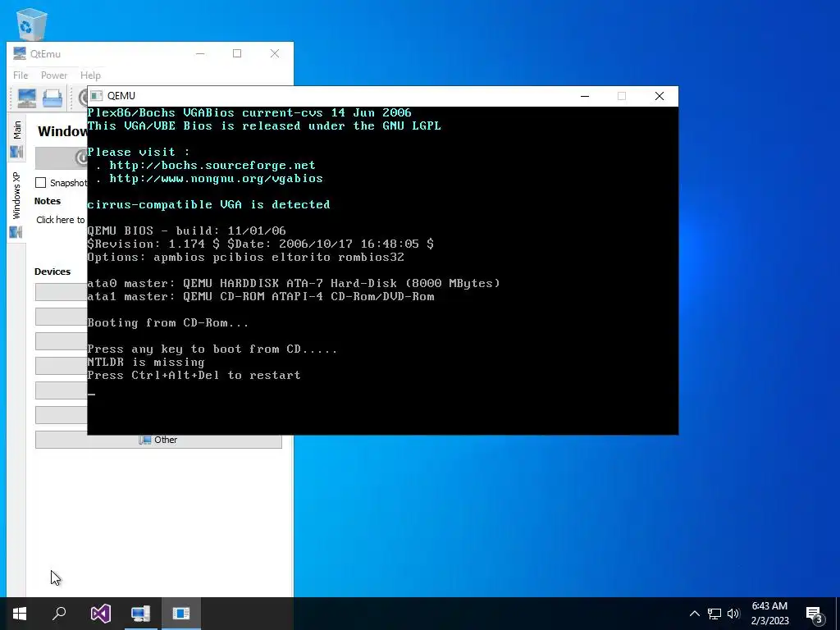Open the File menu in QtEmu
Image resolution: width=840 pixels, height=630 pixels.
tap(21, 75)
